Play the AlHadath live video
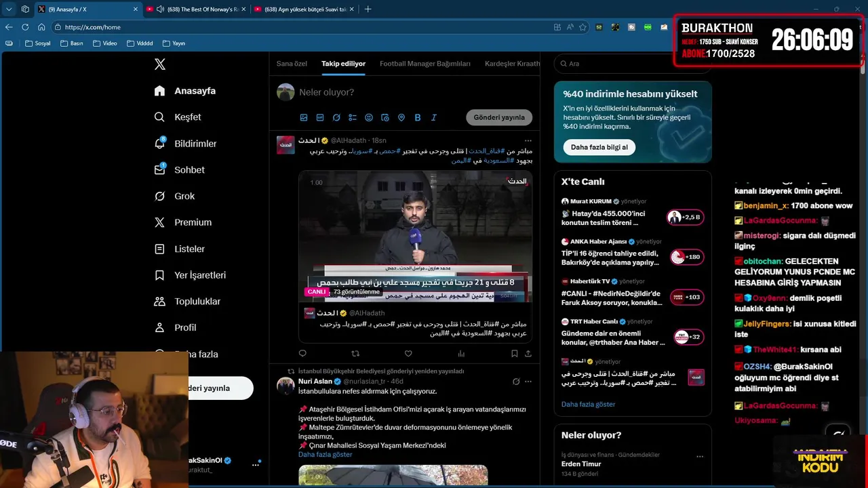868x488 pixels. click(415, 236)
